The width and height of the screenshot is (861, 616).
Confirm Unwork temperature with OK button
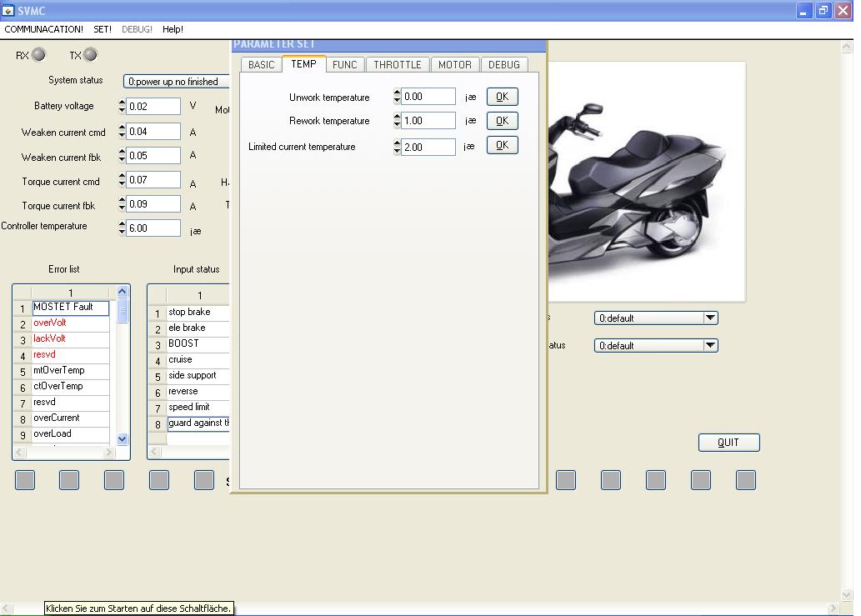pos(502,97)
